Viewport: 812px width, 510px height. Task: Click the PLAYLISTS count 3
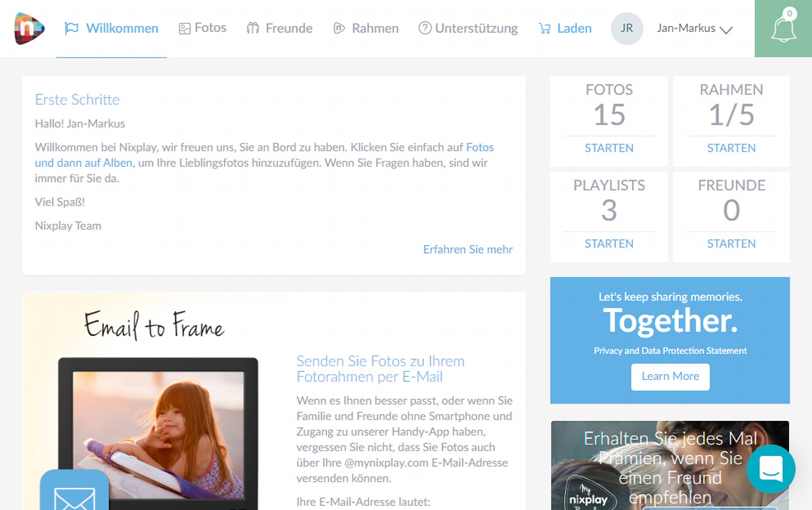pyautogui.click(x=609, y=210)
